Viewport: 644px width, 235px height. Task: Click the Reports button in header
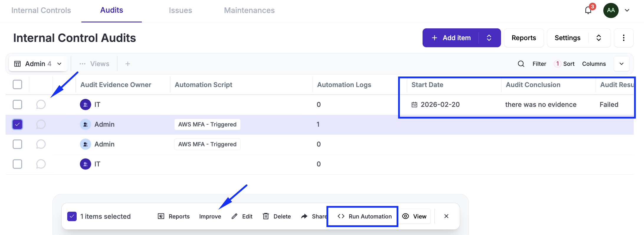click(x=524, y=38)
